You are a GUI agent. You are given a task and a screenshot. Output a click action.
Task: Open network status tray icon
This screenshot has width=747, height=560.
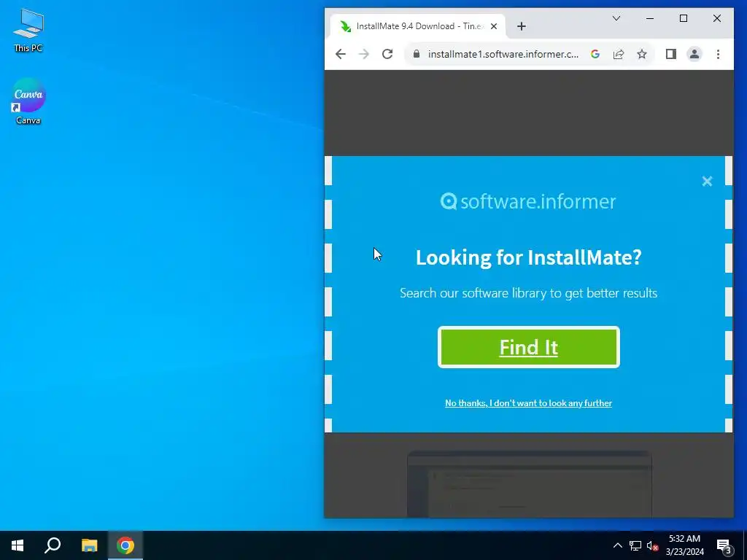click(x=635, y=545)
